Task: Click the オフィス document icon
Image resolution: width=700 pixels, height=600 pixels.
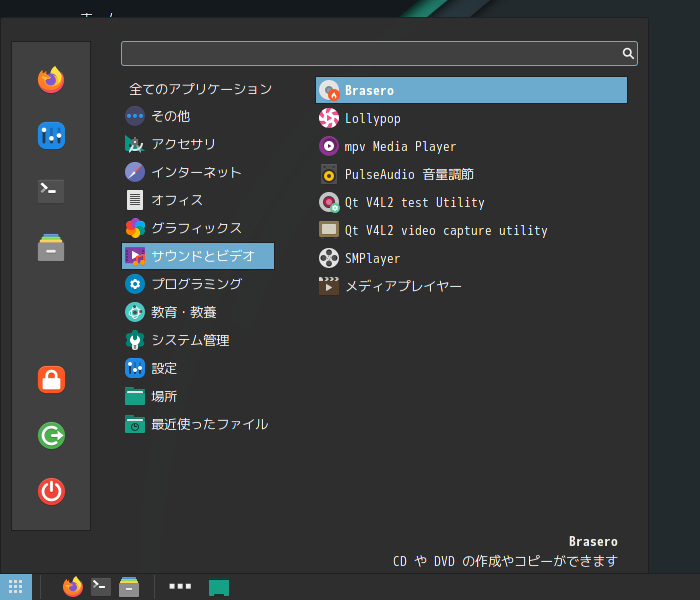Action: tap(135, 200)
